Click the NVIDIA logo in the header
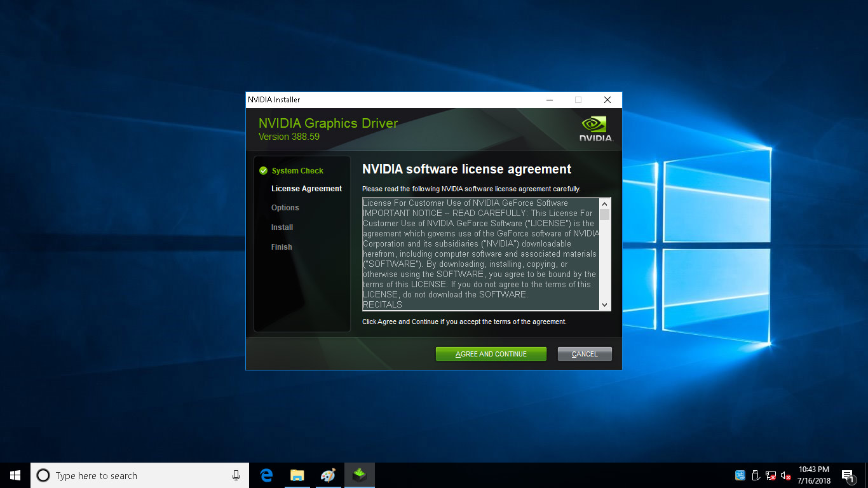868x488 pixels. [595, 128]
